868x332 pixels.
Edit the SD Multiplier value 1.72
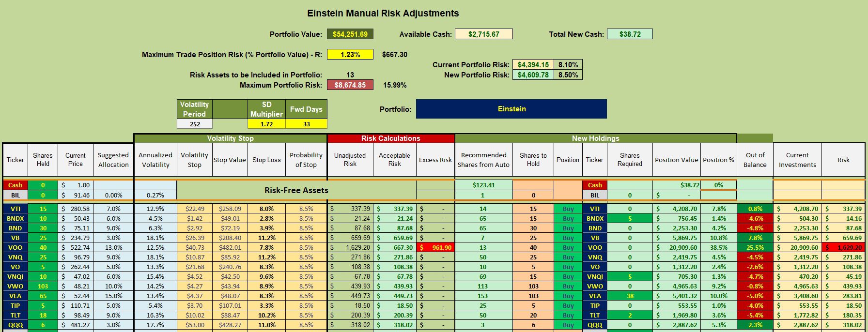pyautogui.click(x=266, y=124)
